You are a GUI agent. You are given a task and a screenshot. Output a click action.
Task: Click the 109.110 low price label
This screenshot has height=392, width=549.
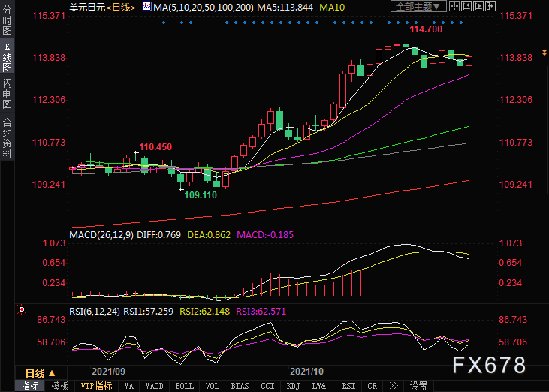[x=201, y=195]
